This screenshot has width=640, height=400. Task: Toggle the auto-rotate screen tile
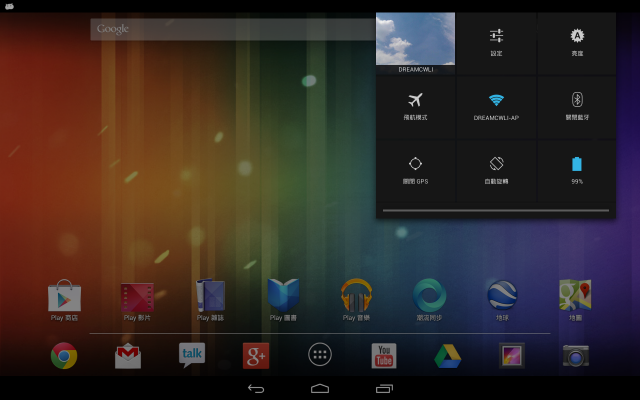pyautogui.click(x=496, y=171)
